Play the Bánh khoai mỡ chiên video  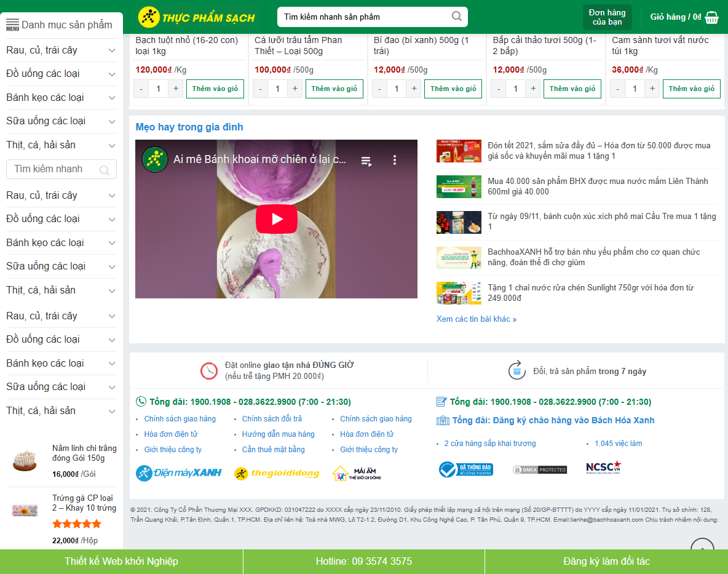point(276,219)
